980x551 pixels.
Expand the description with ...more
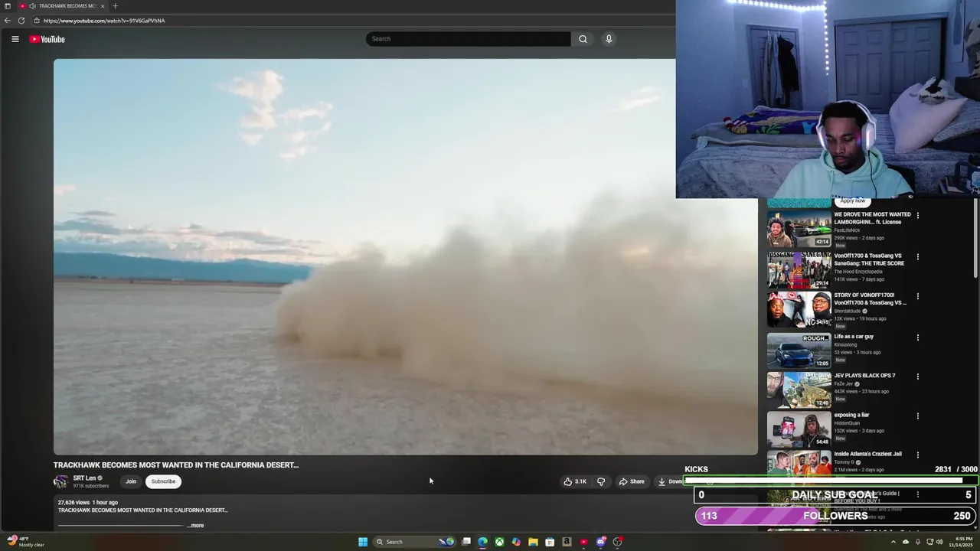pos(196,526)
